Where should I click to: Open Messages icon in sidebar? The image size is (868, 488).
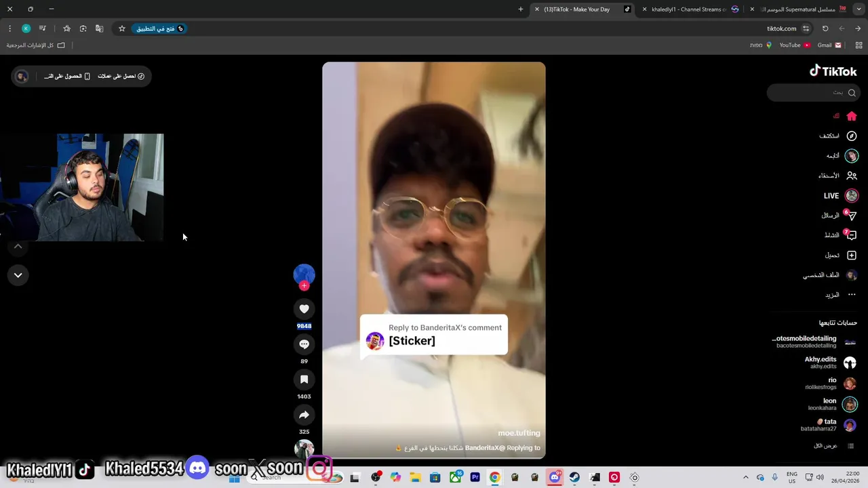(x=852, y=216)
